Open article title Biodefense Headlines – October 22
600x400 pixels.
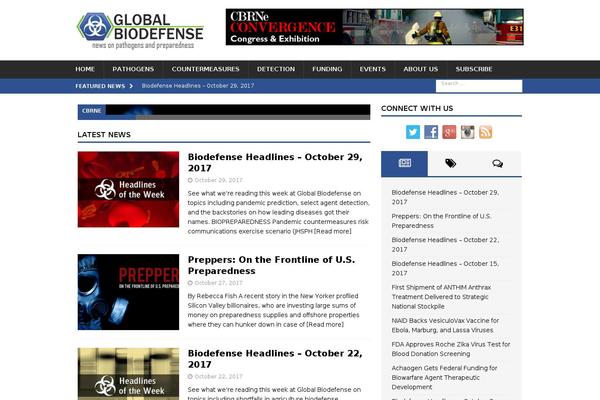click(x=275, y=359)
